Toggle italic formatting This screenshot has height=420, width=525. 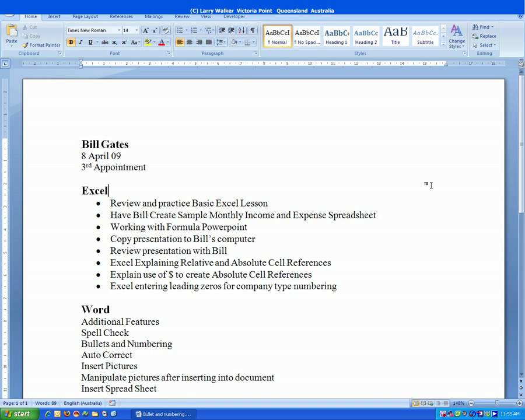click(80, 42)
